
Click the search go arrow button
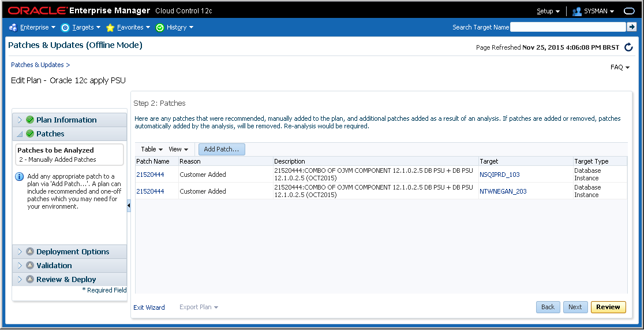(x=631, y=27)
